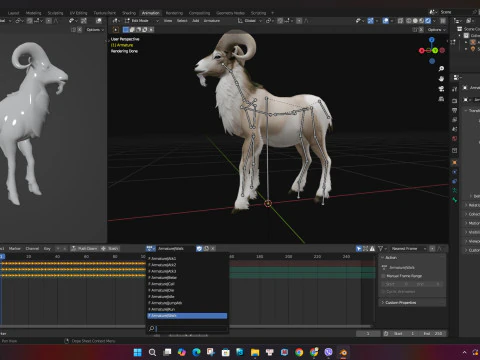Unlink the action with the X icon
This screenshot has width=480, height=360.
[213, 248]
